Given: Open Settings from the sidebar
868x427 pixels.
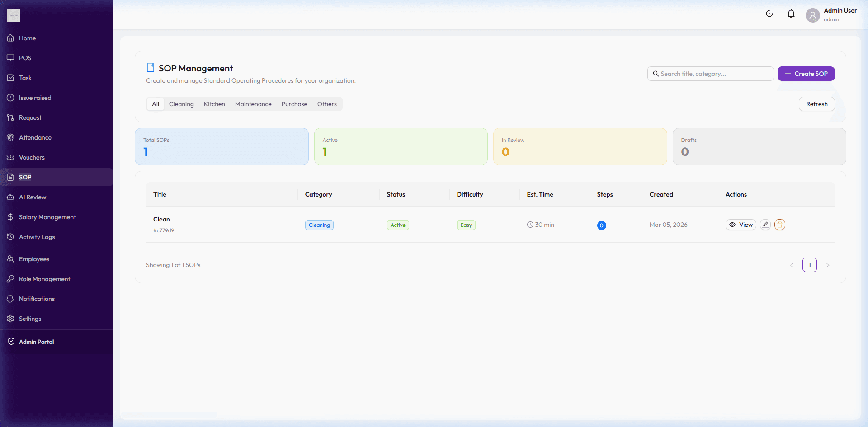Looking at the screenshot, I should [30, 319].
